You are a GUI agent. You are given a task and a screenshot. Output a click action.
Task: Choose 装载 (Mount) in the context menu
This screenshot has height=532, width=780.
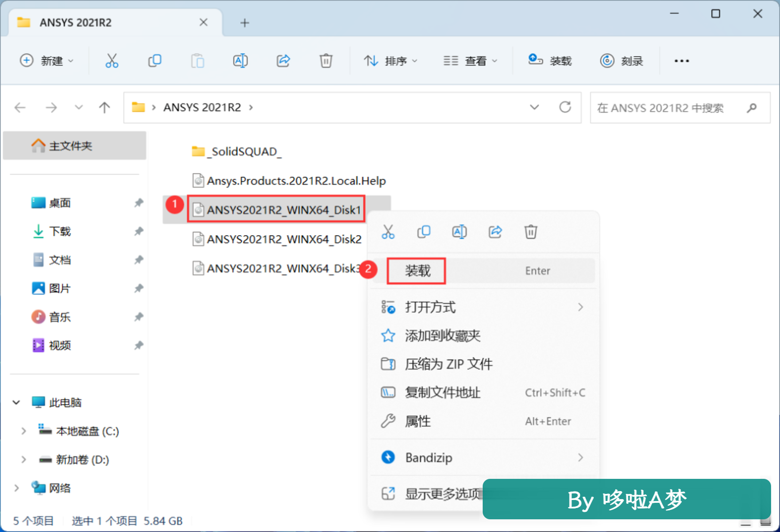pos(483,271)
